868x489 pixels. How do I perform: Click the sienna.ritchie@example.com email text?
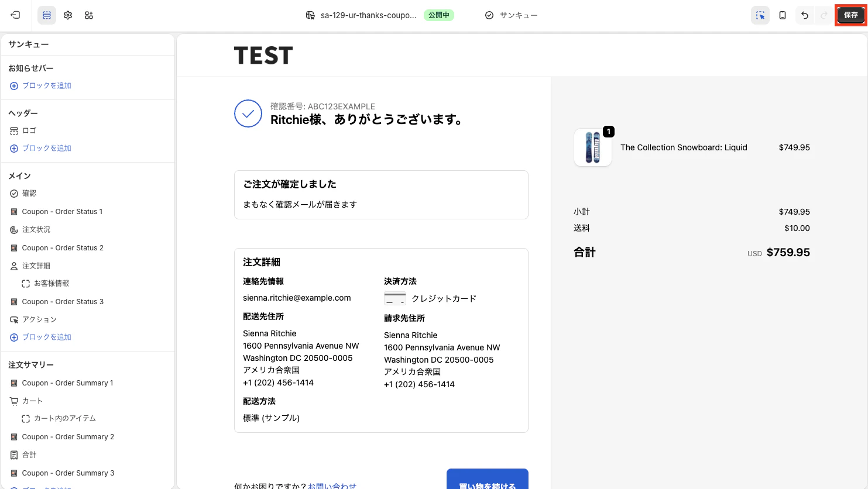point(297,298)
